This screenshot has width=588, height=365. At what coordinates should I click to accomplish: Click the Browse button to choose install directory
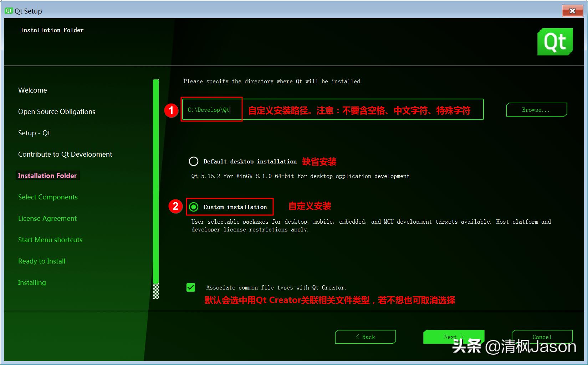(536, 110)
